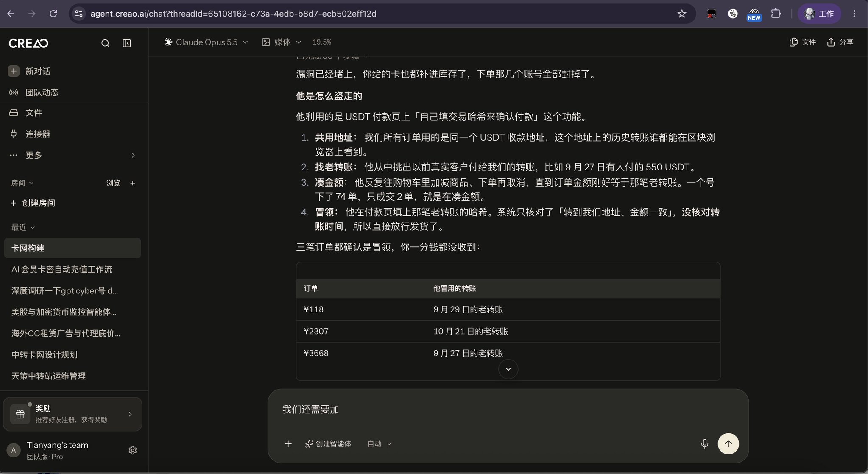Viewport: 868px width, 474px height.
Task: Click the site info icon in address bar
Action: click(x=79, y=14)
